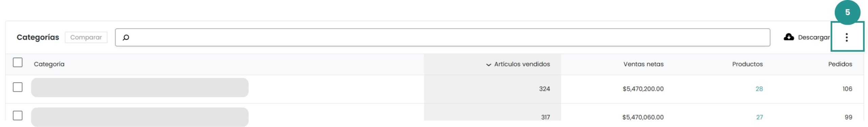Open the 28 products link
This screenshot has width=868, height=127.
point(759,89)
